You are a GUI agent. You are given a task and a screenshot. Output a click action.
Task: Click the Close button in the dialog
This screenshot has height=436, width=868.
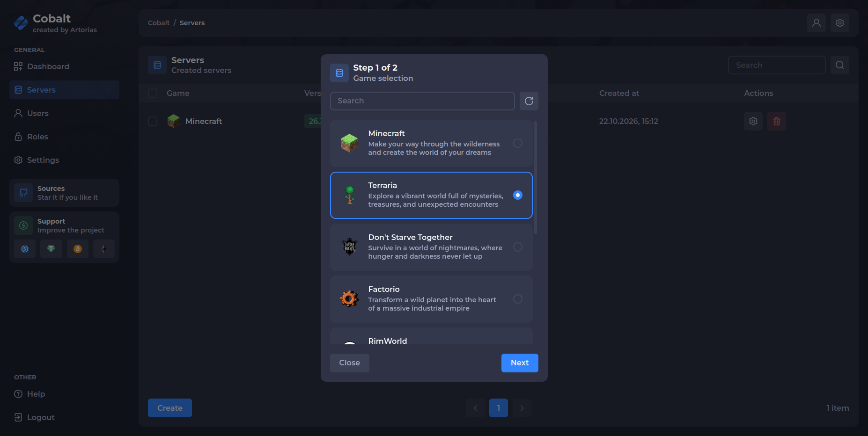coord(350,363)
